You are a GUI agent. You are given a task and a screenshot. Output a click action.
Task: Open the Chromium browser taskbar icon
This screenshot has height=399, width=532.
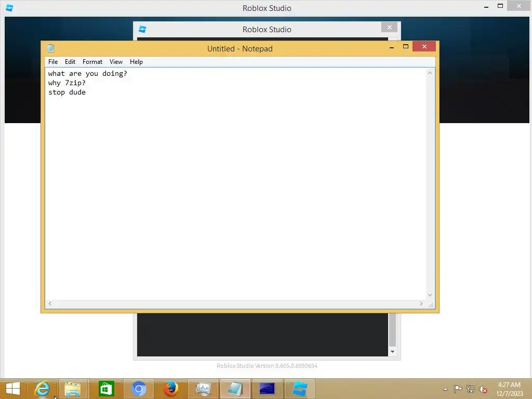coord(138,389)
